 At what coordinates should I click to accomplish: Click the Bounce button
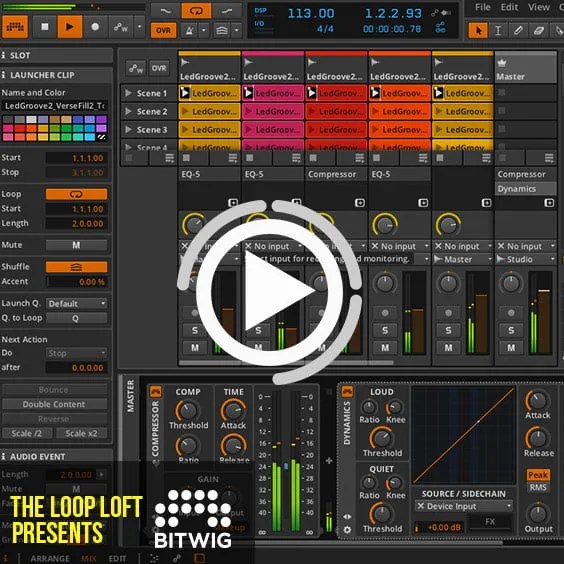pyautogui.click(x=54, y=390)
